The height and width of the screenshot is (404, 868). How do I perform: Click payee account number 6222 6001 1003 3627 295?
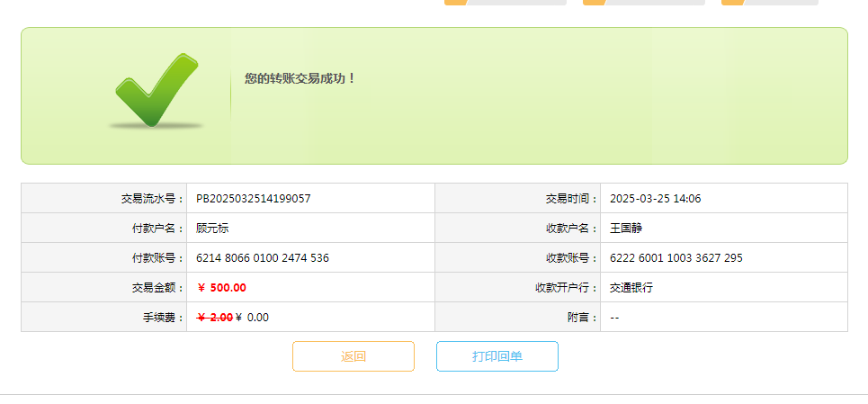pyautogui.click(x=676, y=257)
